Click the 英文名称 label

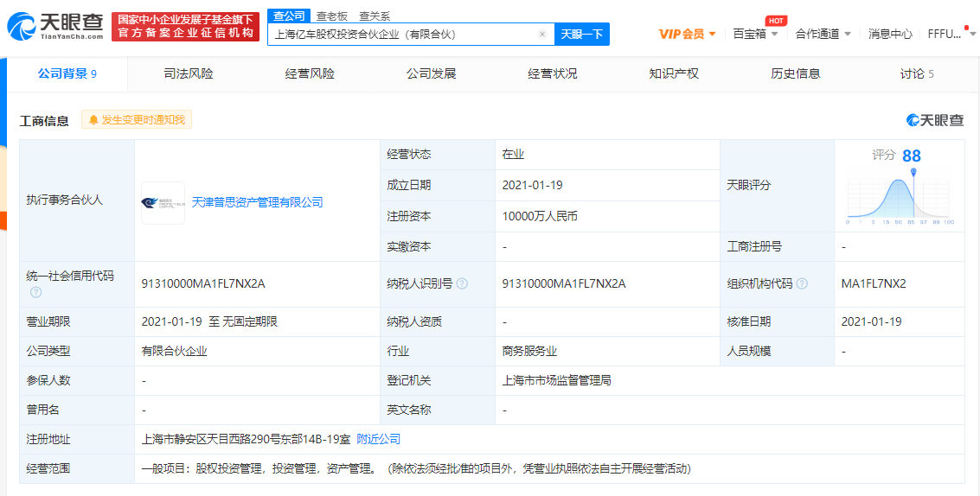point(409,410)
